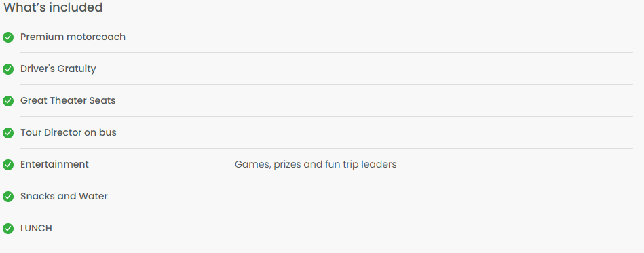Viewport: 644px width, 253px height.
Task: Click the divider line under the LUNCH row
Action: pos(326,244)
